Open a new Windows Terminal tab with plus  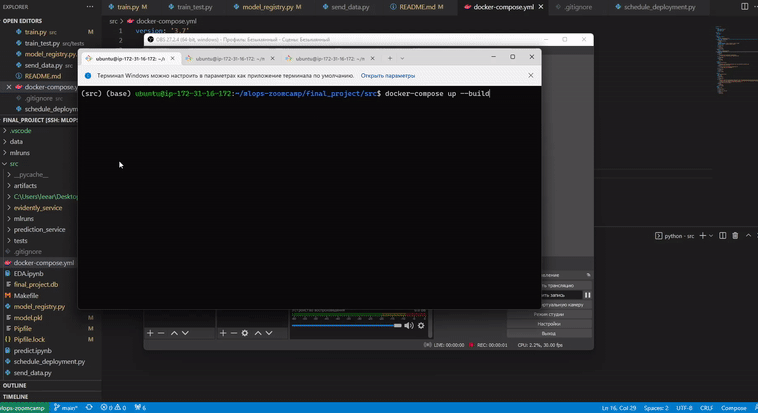(x=390, y=59)
